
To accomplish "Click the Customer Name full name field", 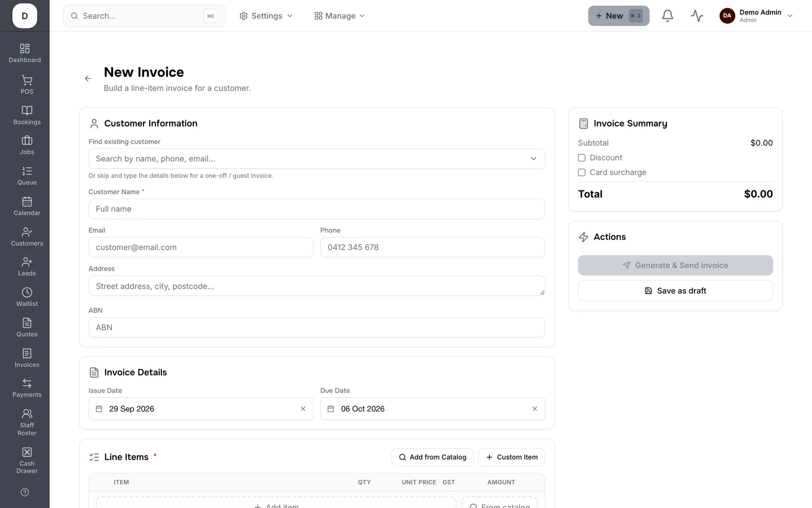I will pyautogui.click(x=317, y=209).
